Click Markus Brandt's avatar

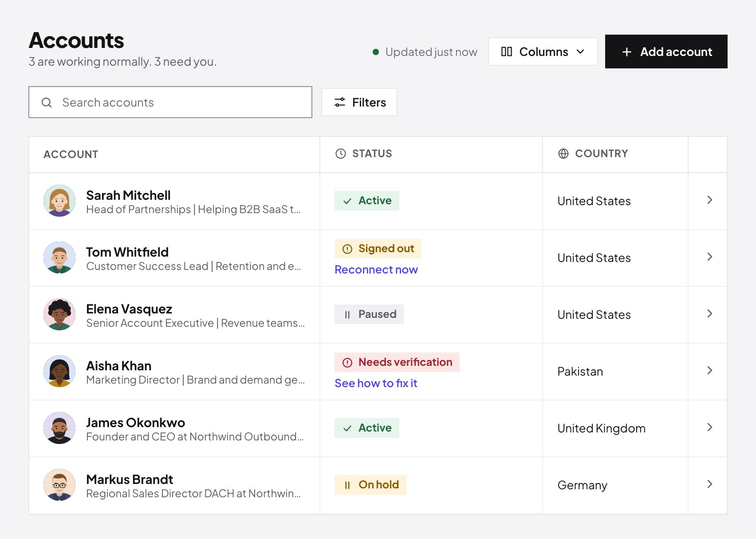point(59,485)
